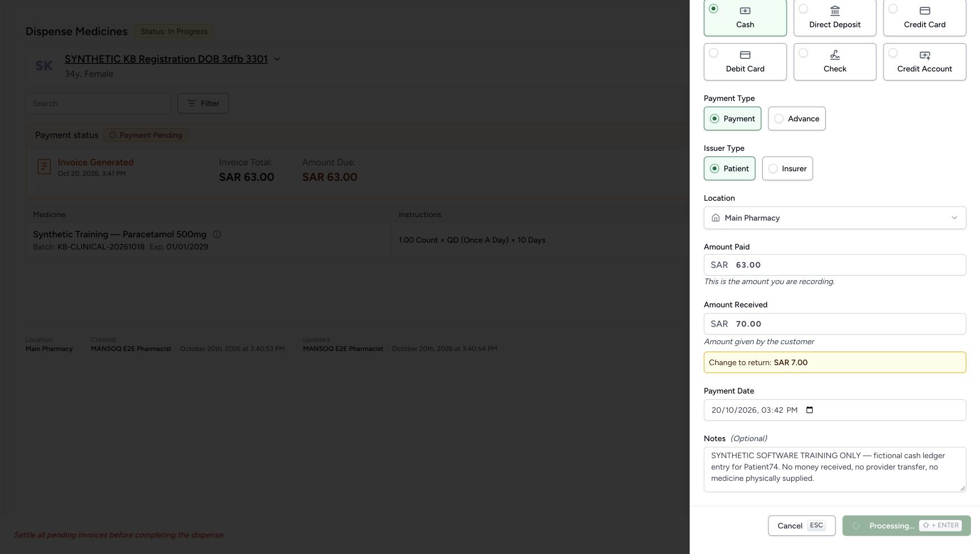Set issuer type to Patient
The height and width of the screenshot is (554, 980).
(x=729, y=168)
